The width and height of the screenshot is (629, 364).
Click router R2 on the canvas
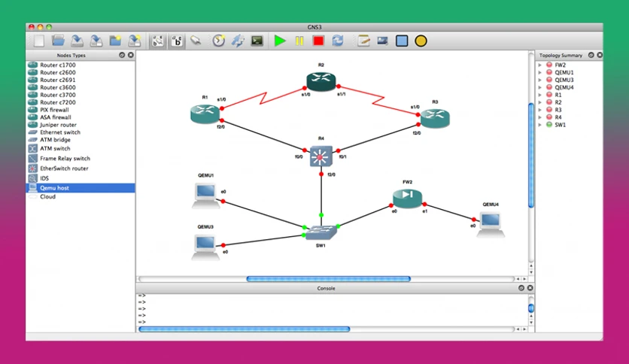(x=321, y=81)
